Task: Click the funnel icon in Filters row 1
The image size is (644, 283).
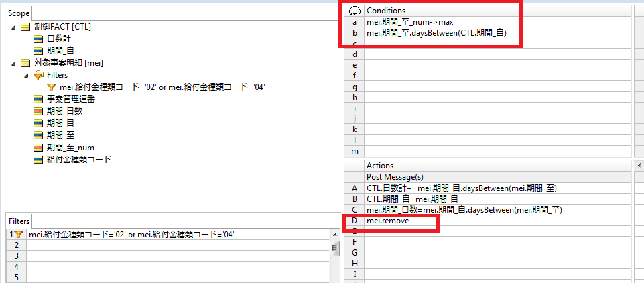Action: 19,235
